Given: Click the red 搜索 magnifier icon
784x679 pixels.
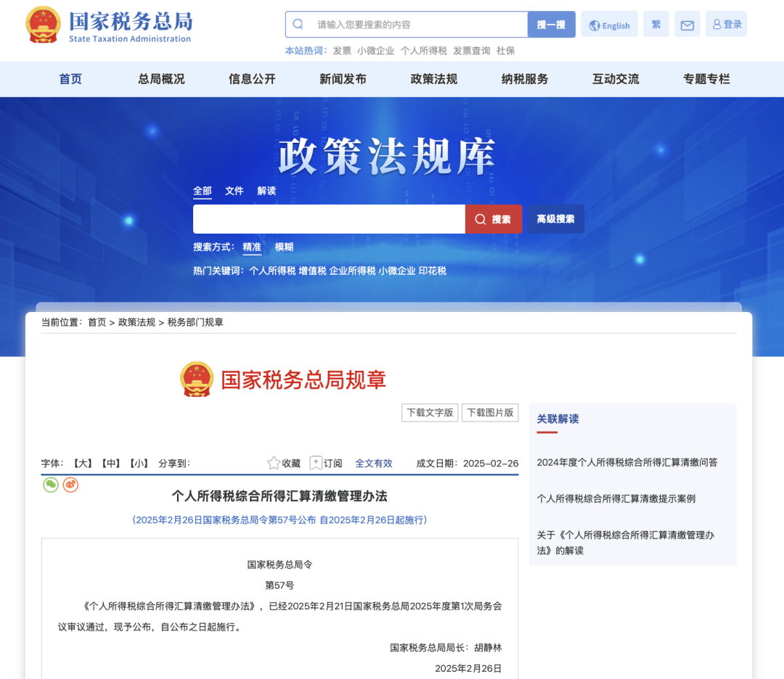Looking at the screenshot, I should coord(480,218).
